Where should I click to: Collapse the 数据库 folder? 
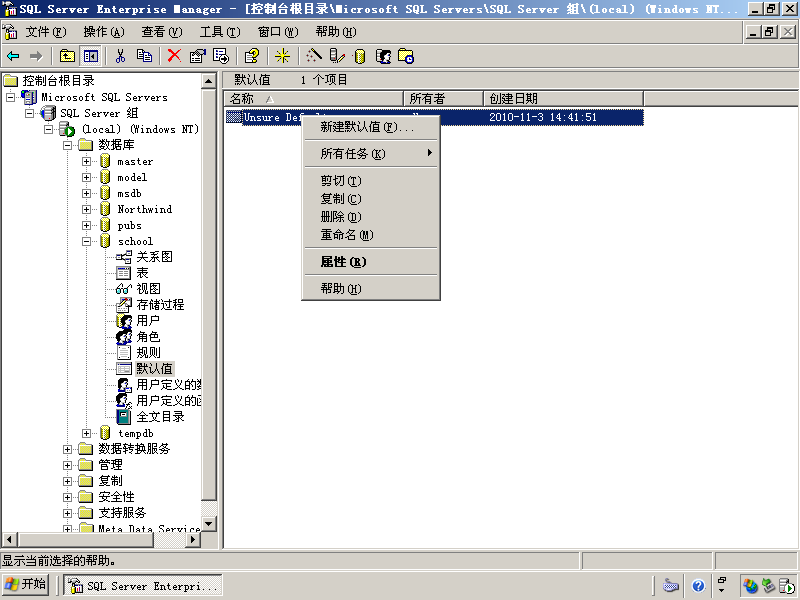tap(67, 145)
